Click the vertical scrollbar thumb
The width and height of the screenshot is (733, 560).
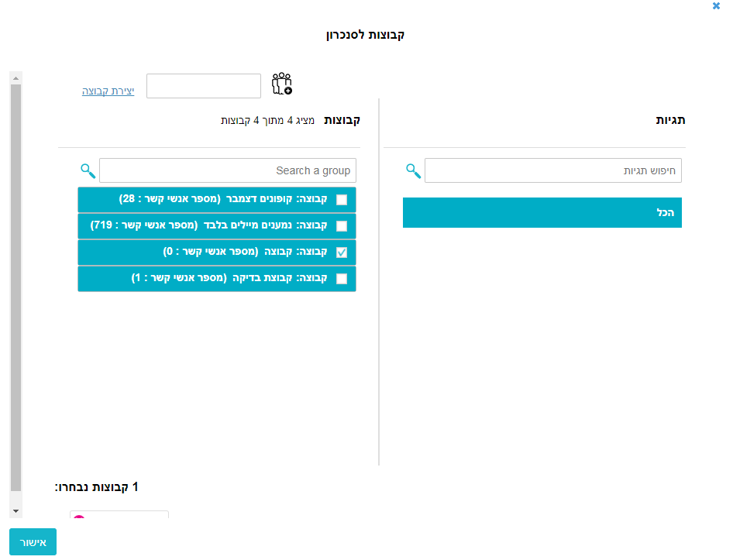16,287
